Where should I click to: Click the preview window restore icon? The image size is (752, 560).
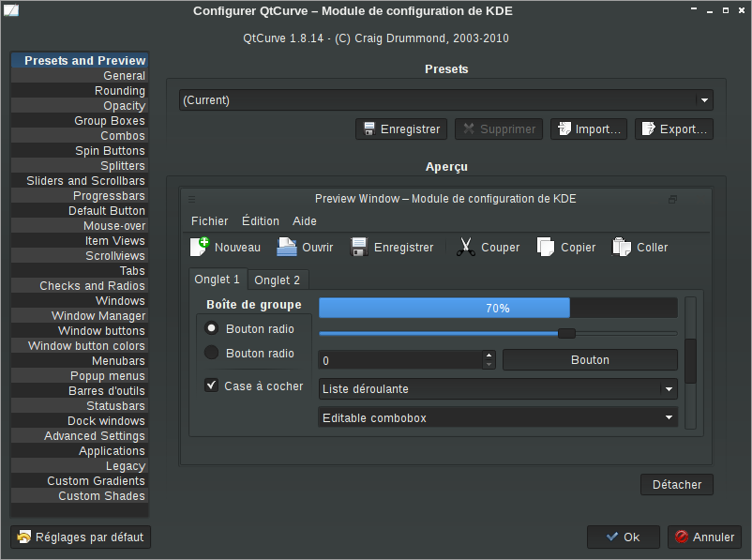click(x=673, y=199)
